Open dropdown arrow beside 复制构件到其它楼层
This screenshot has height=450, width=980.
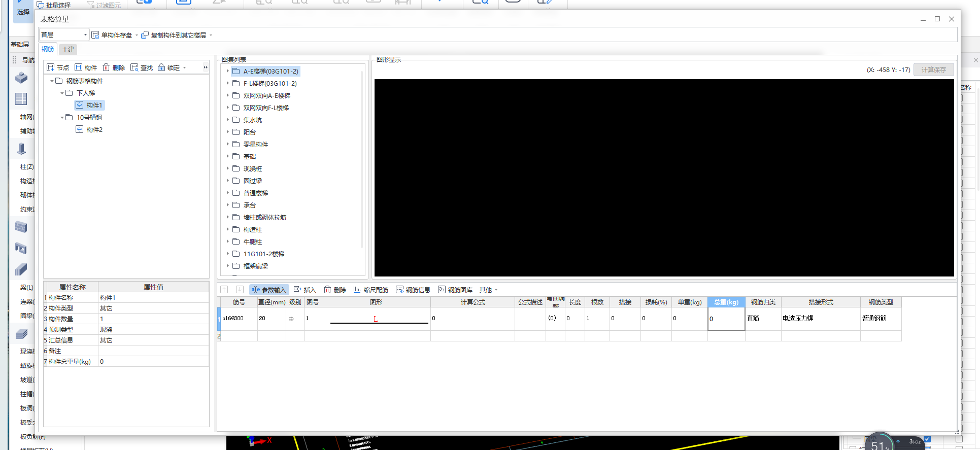(211, 35)
